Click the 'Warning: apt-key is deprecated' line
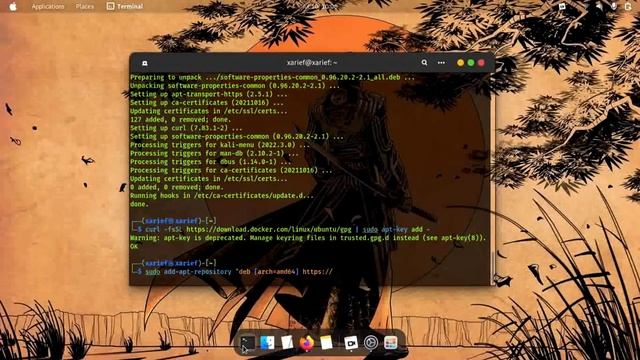The height and width of the screenshot is (360, 640). pyautogui.click(x=308, y=238)
